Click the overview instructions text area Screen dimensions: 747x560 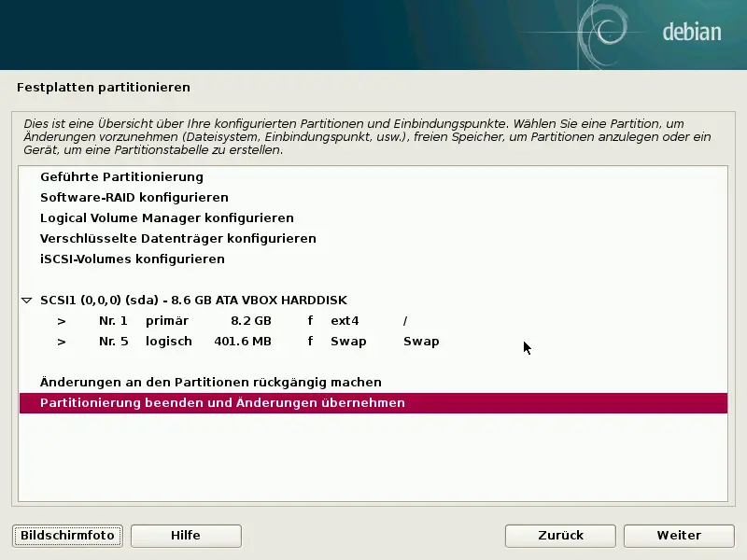click(373, 136)
